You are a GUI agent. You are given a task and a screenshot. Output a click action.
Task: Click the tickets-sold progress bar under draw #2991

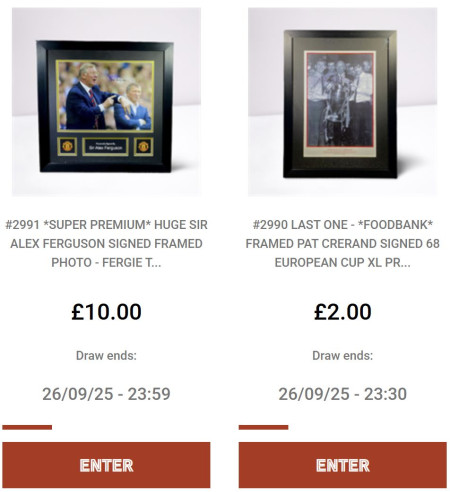point(27,427)
